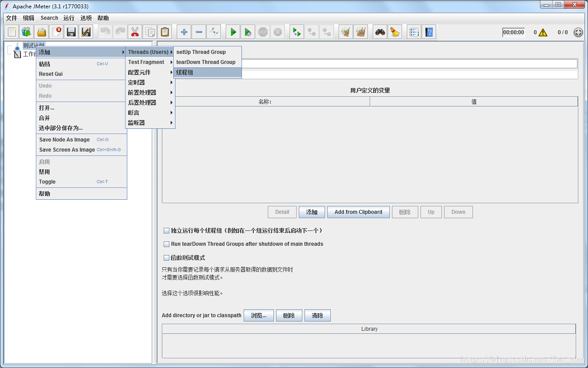Click the Paste clipboard icon
The height and width of the screenshot is (368, 588).
(x=164, y=32)
